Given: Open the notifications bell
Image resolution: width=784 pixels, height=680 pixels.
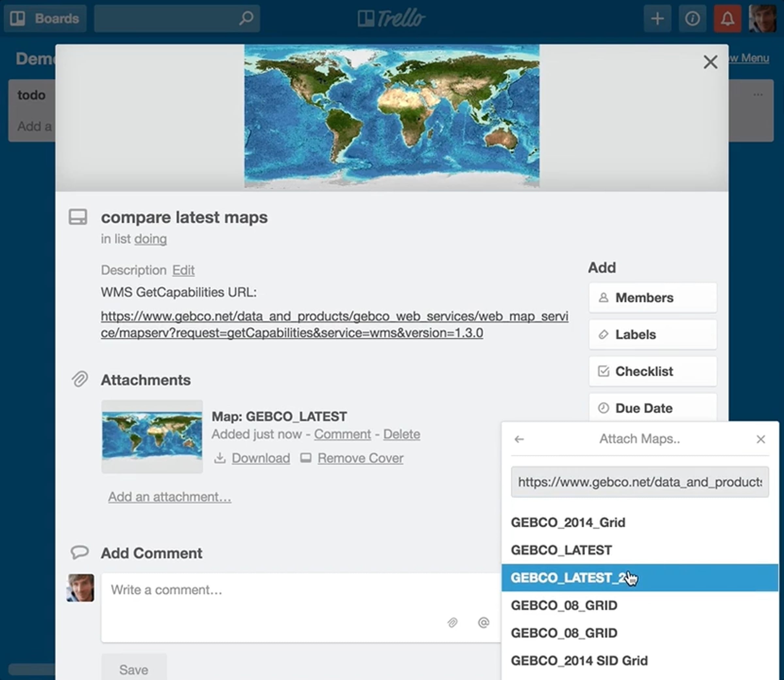Looking at the screenshot, I should tap(727, 18).
